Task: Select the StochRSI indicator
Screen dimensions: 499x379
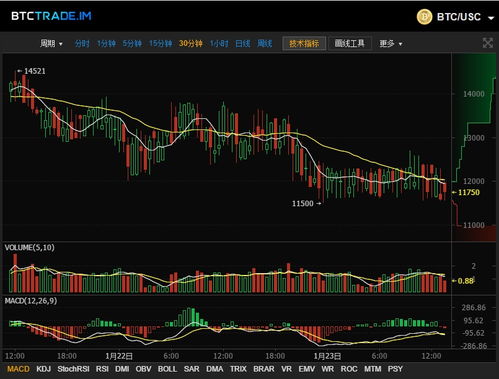Action: pyautogui.click(x=73, y=369)
